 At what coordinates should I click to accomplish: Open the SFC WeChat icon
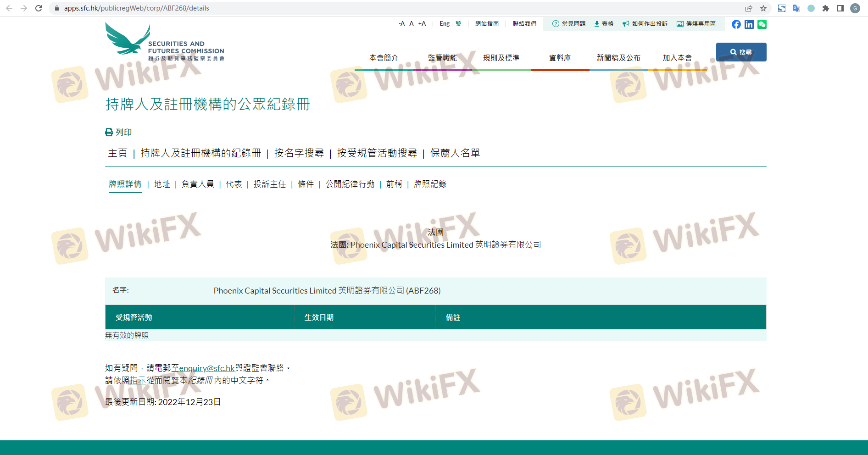coord(762,24)
